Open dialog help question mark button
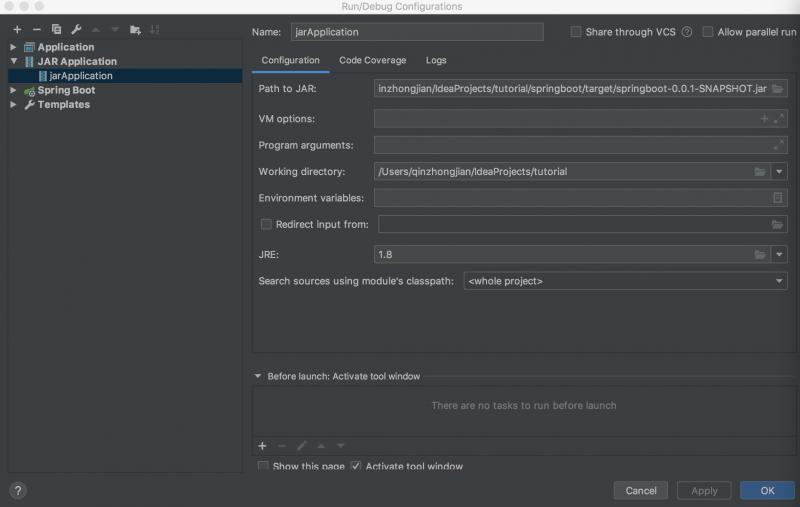The height and width of the screenshot is (507, 800). (x=18, y=491)
